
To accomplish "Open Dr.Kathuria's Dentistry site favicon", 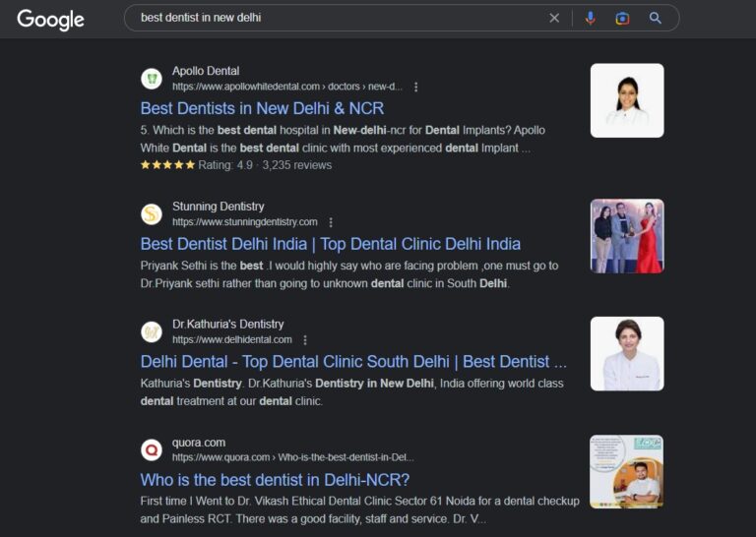I will coord(152,331).
